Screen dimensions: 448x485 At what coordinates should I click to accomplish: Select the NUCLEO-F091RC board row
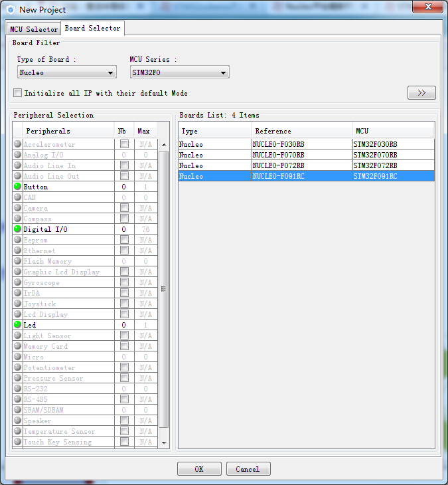(307, 176)
